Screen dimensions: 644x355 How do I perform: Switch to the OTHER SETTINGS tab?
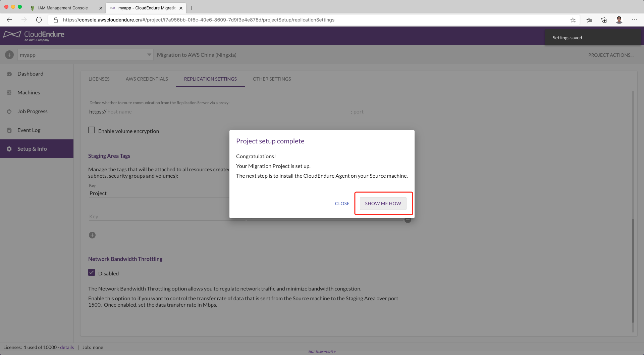click(x=272, y=79)
